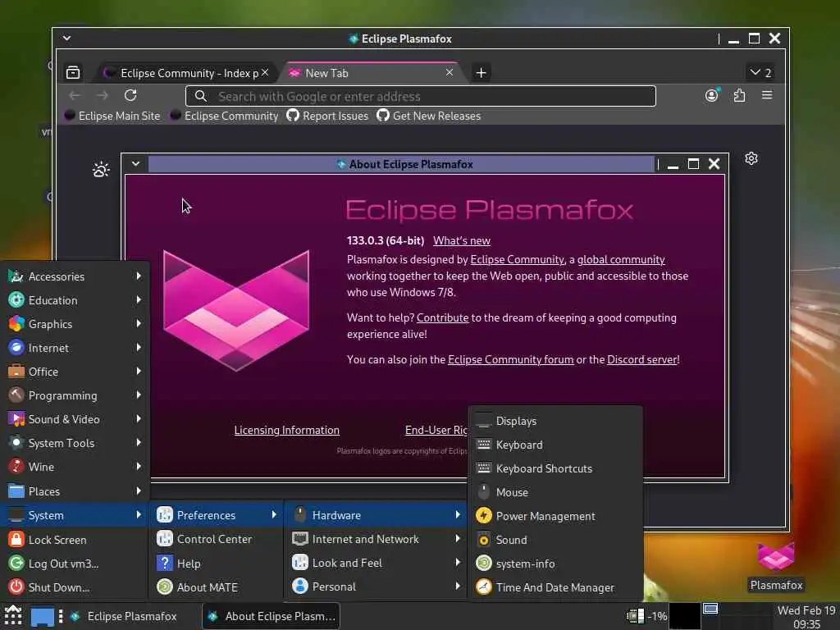Click the show desktop icon in taskbar
This screenshot has height=630, width=840.
coord(43,616)
